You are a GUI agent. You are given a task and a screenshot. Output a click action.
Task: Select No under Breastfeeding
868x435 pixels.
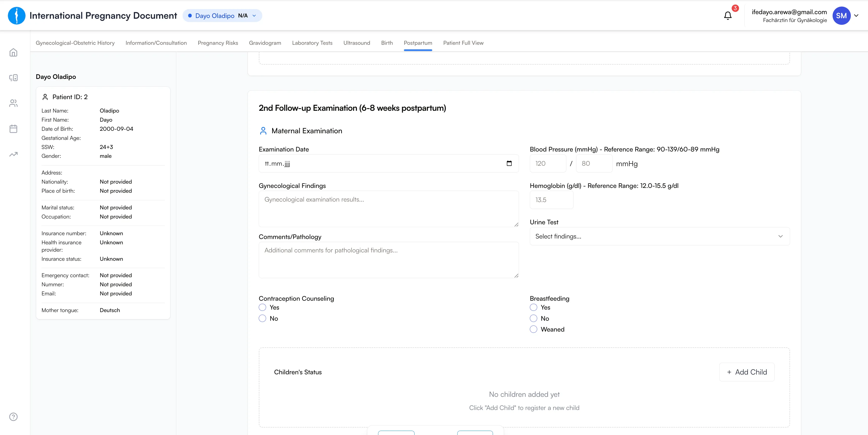[533, 318]
